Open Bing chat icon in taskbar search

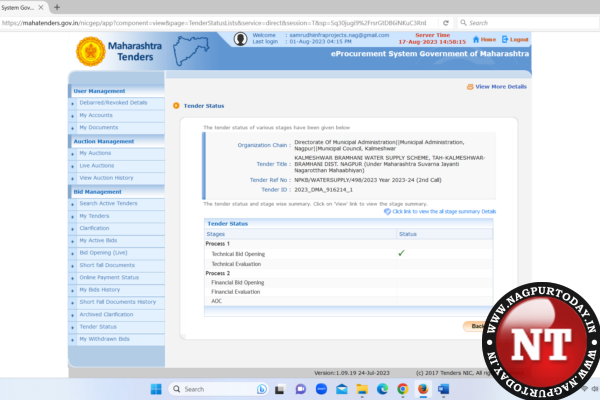(262, 389)
